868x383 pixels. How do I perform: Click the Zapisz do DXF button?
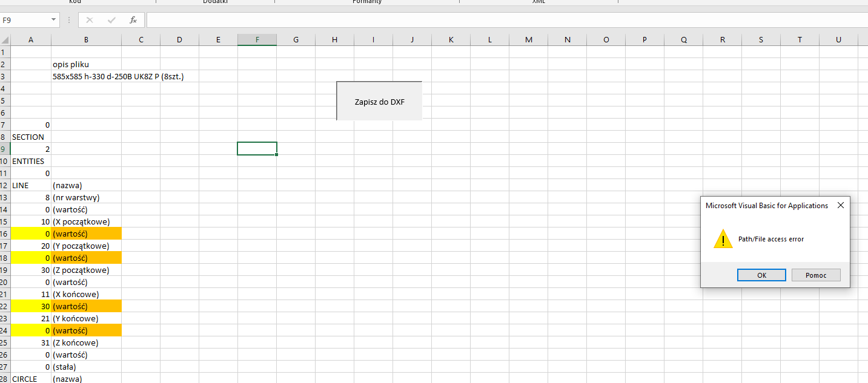point(379,101)
